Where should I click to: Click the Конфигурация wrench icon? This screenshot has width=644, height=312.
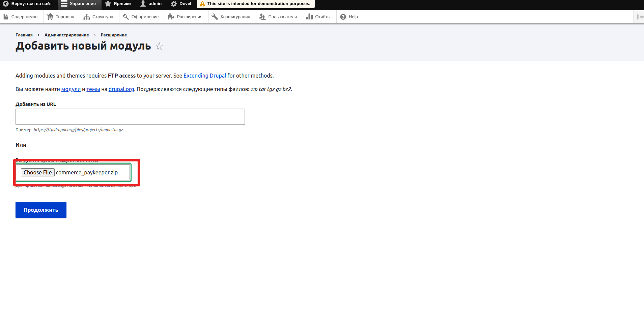point(215,17)
